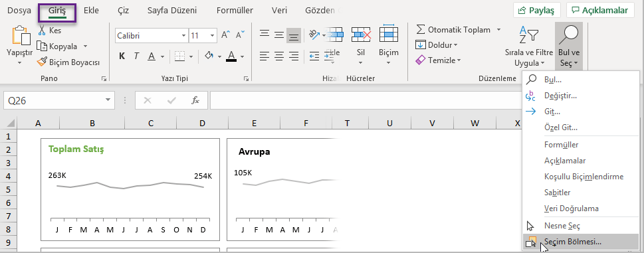Click the Otomatik Toplam sigma icon
The width and height of the screenshot is (644, 253).
(x=421, y=30)
